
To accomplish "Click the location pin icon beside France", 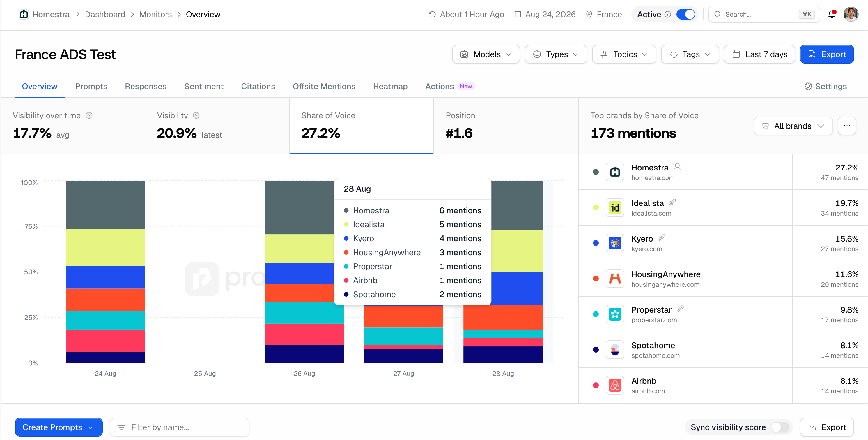I will point(589,14).
